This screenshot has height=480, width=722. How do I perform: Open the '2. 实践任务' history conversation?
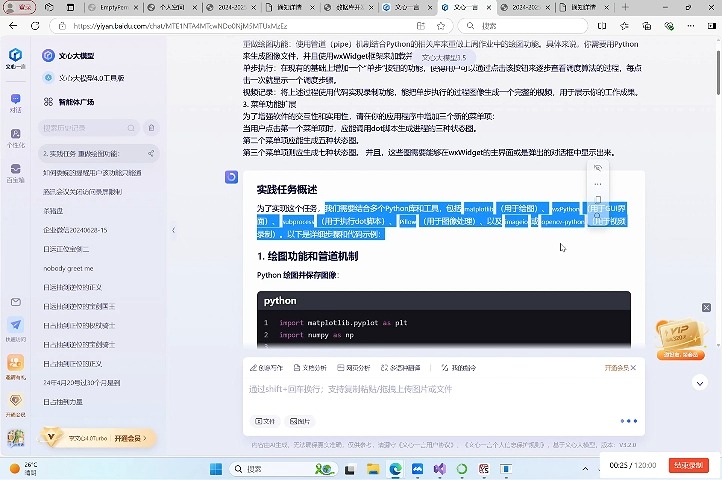(x=99, y=153)
